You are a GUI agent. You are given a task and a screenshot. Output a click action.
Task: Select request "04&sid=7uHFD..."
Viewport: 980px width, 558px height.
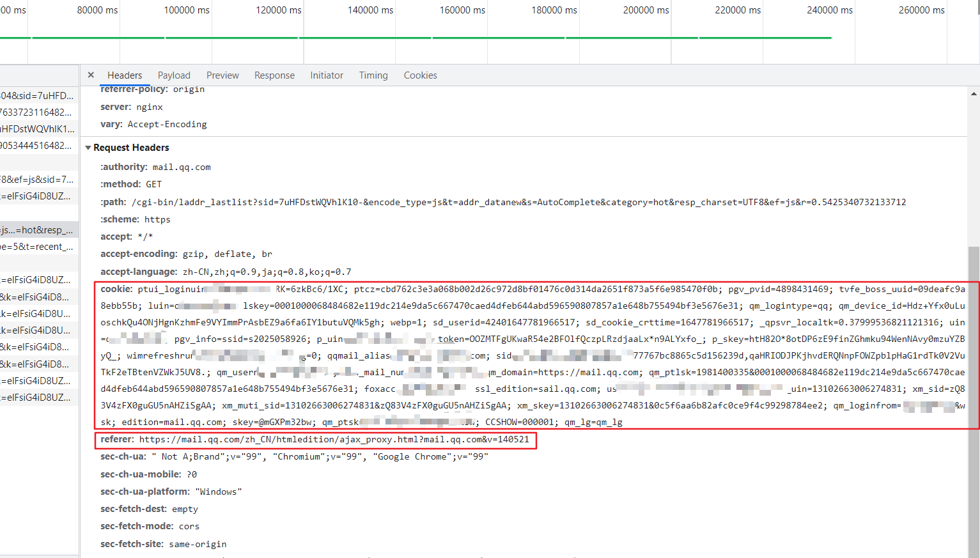(39, 96)
